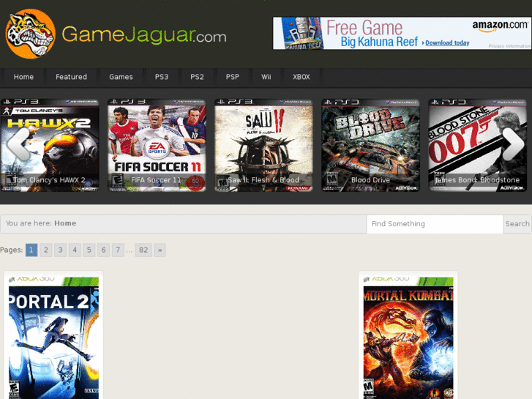Go to page 5
Screen dimensions: 532x399
click(89, 250)
